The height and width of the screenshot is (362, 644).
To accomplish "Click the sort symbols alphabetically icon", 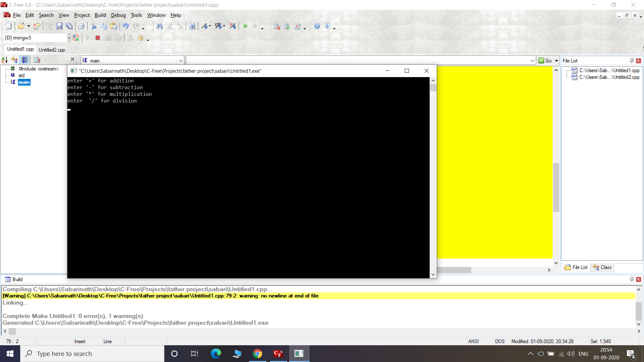I will [x=5, y=60].
